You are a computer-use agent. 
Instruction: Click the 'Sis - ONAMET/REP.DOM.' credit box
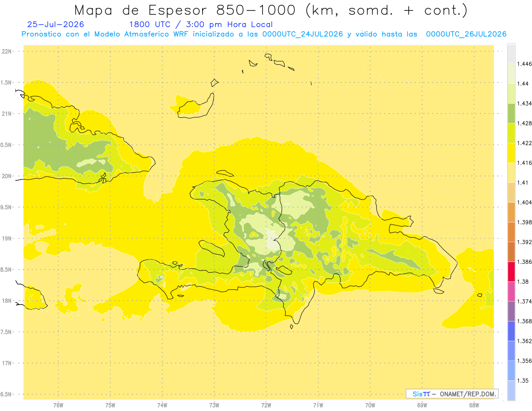[452, 394]
